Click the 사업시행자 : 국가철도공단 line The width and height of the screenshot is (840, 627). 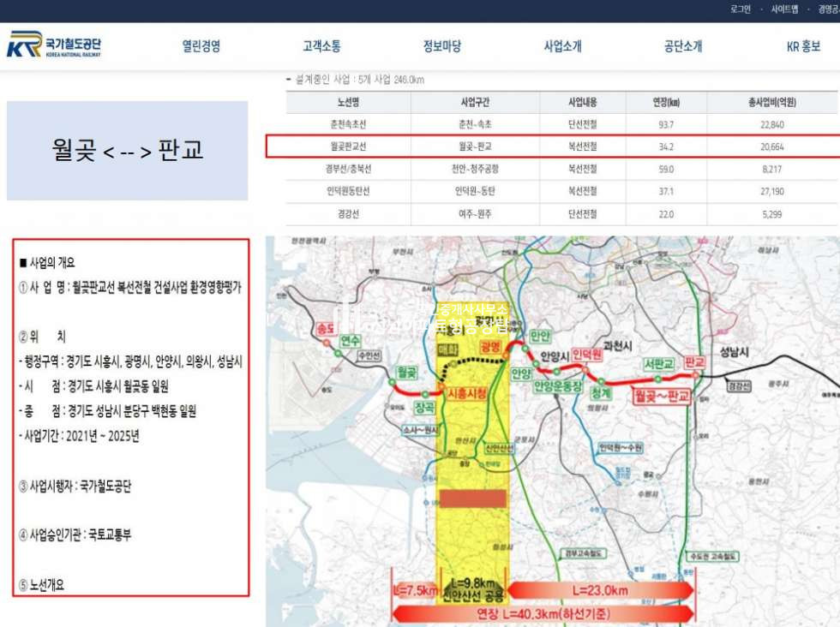pos(75,487)
